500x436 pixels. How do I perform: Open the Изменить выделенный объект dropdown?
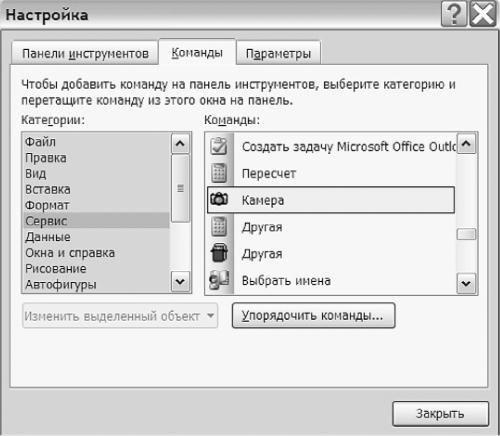coord(120,316)
